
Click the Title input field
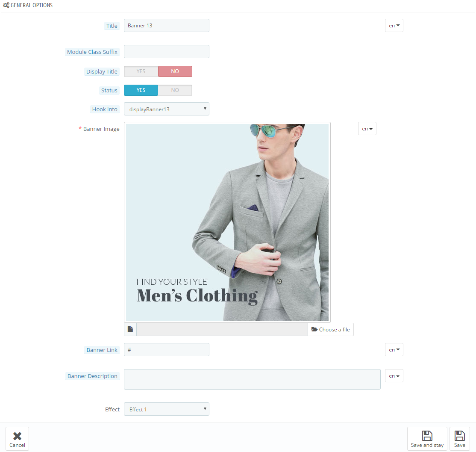pyautogui.click(x=166, y=26)
